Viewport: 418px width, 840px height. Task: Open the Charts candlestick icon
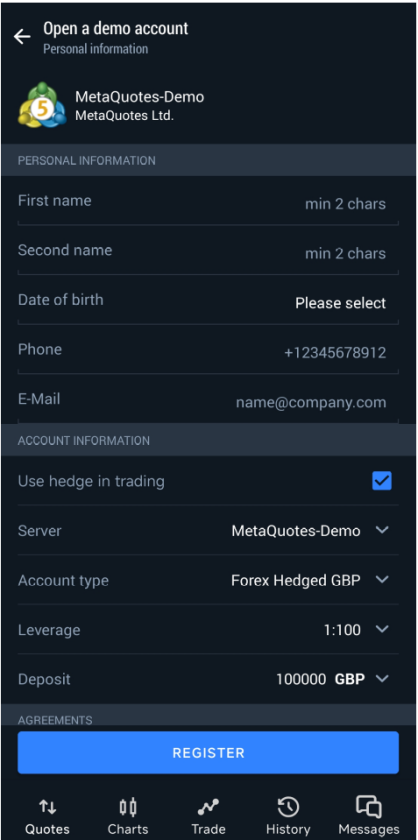click(128, 807)
